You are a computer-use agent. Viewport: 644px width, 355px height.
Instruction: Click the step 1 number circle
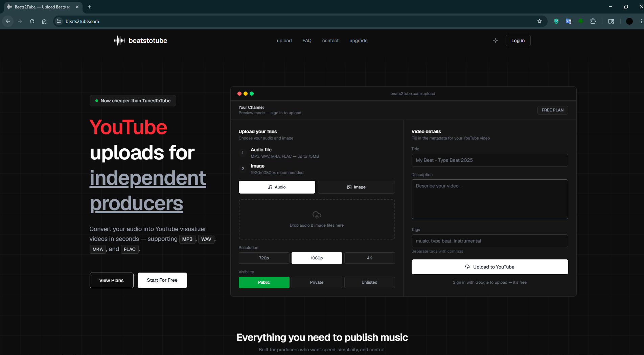(243, 153)
